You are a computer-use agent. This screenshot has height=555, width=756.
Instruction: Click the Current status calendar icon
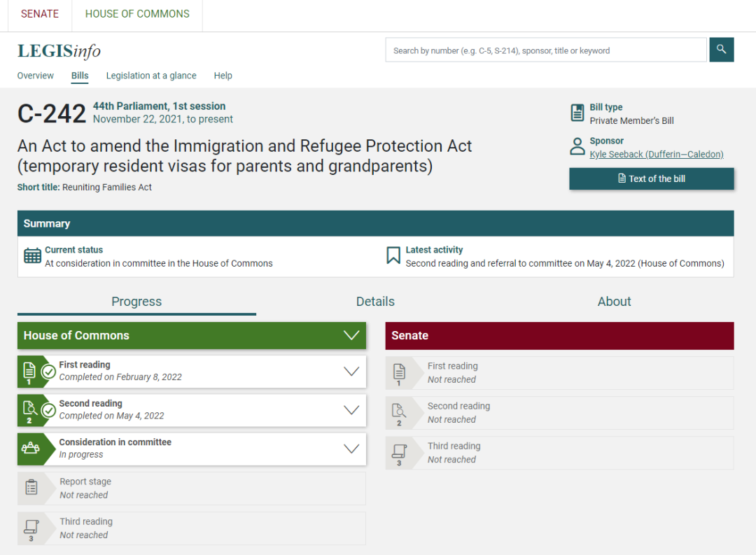coord(32,255)
